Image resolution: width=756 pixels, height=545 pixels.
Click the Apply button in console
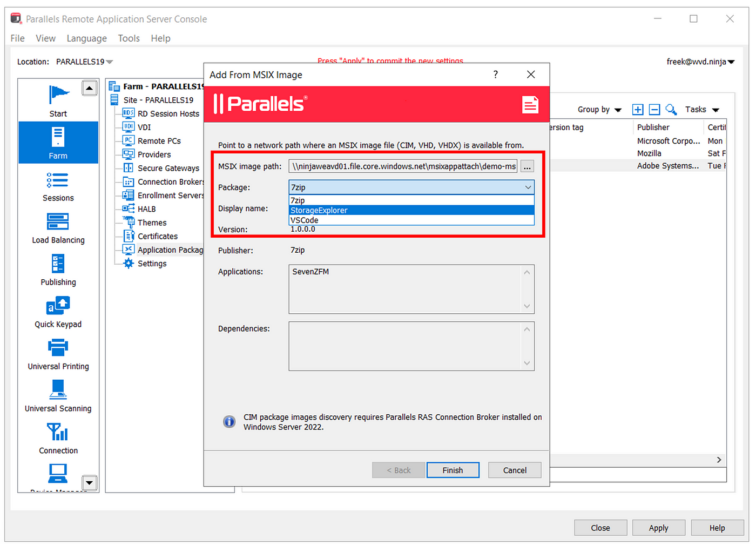[x=658, y=528]
